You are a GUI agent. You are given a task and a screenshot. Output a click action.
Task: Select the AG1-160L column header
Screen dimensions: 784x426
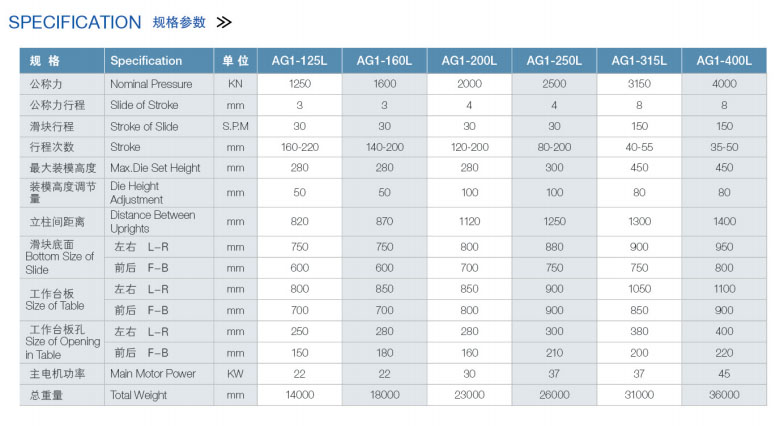coord(384,60)
